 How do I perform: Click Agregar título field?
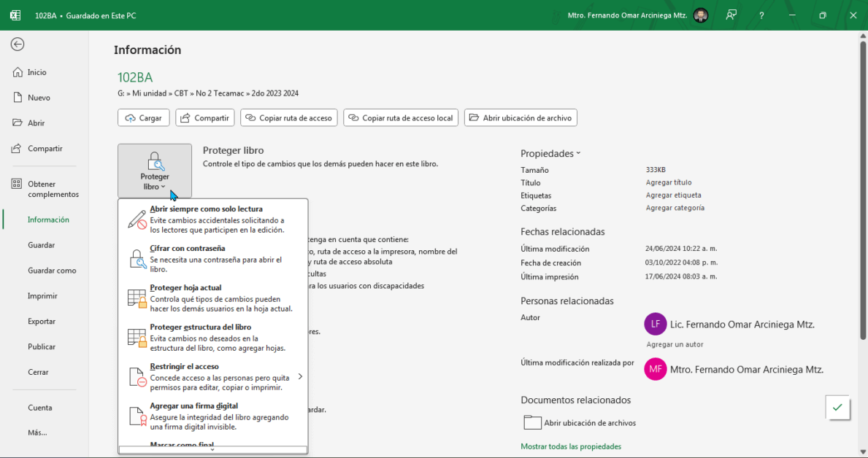(x=668, y=182)
